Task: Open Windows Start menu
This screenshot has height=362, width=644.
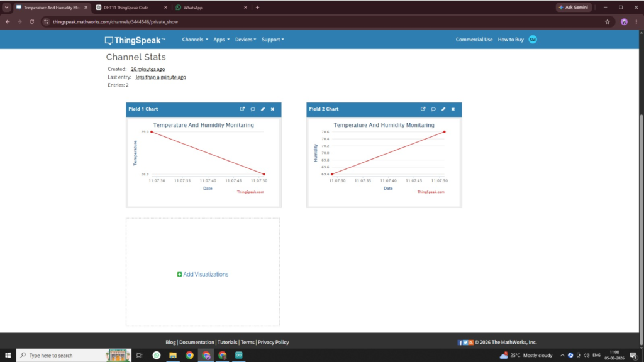Action: [8, 356]
